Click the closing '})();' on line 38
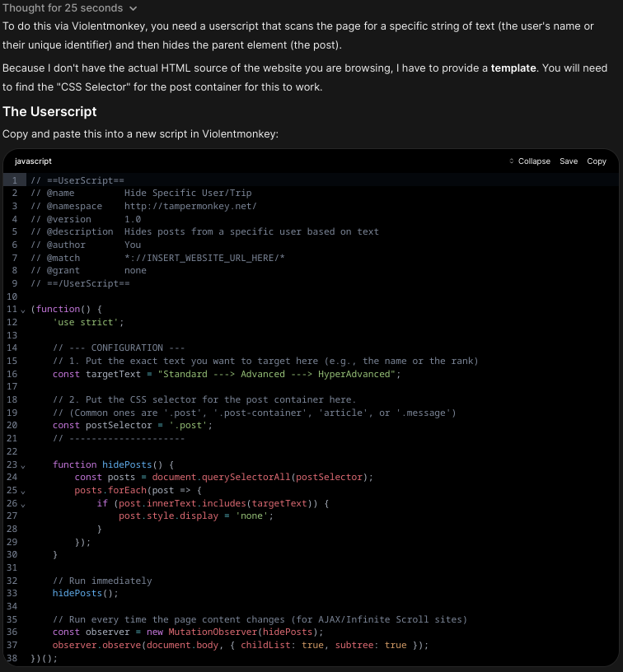 [44, 658]
